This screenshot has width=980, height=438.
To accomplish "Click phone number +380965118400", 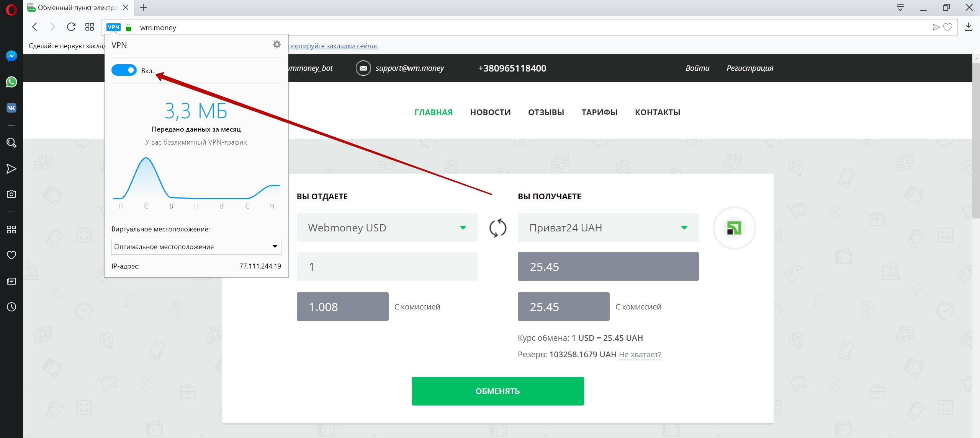I will (512, 68).
